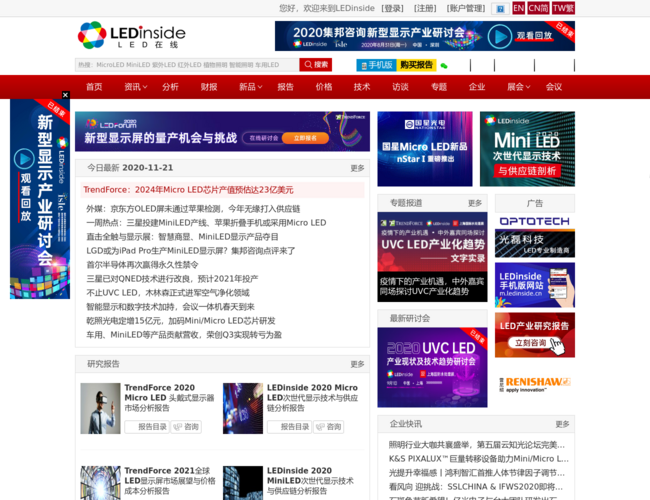
Task: Go to 首页 in the nav bar
Action: (94, 87)
